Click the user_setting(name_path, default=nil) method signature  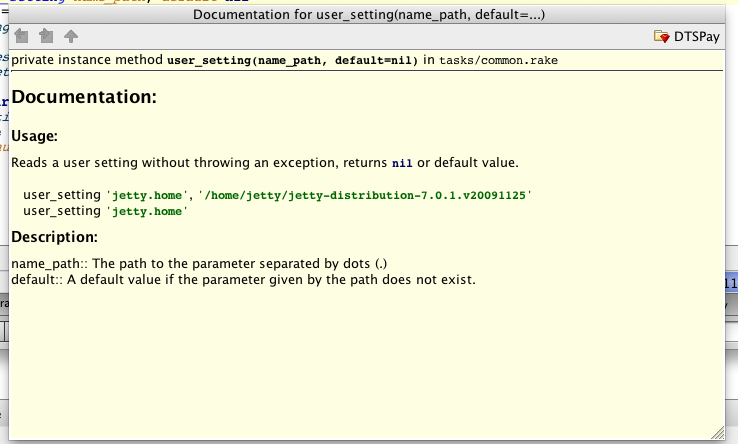click(x=292, y=60)
